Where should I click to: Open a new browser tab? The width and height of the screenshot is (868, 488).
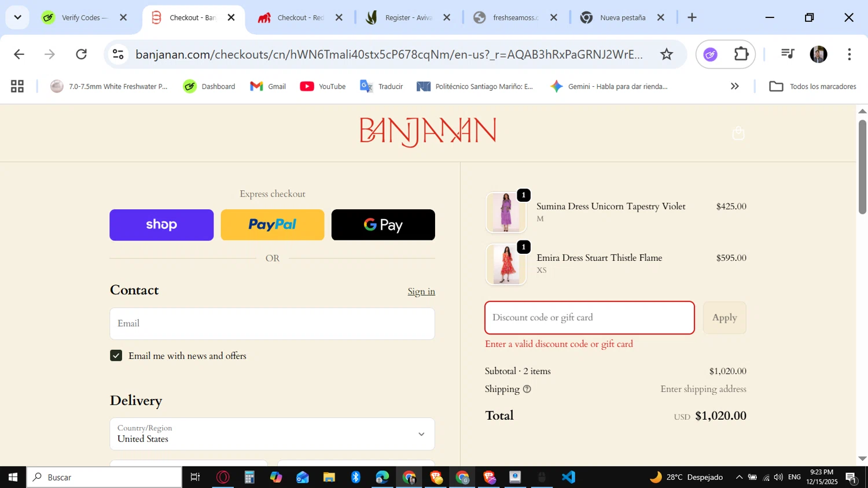pyautogui.click(x=692, y=17)
